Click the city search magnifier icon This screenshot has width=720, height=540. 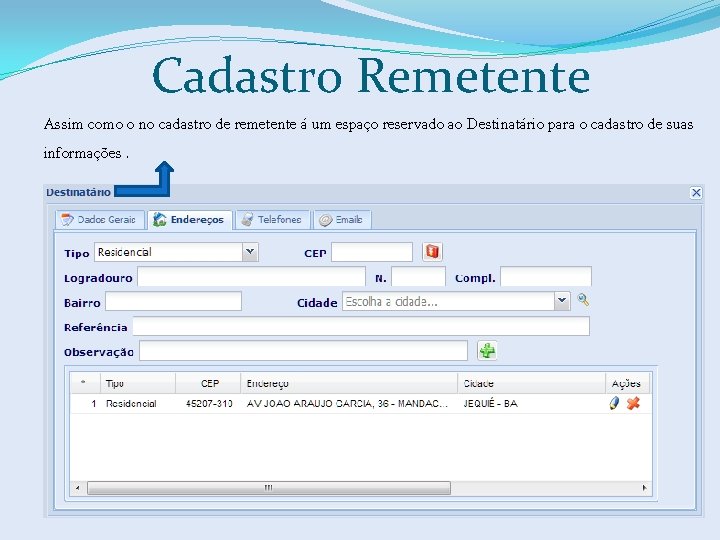pyautogui.click(x=583, y=300)
